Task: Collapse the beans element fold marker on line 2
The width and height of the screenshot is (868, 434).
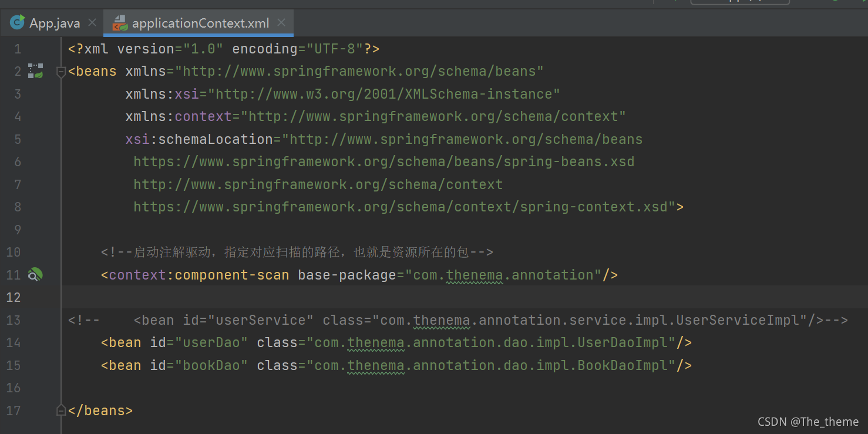Action: click(60, 72)
